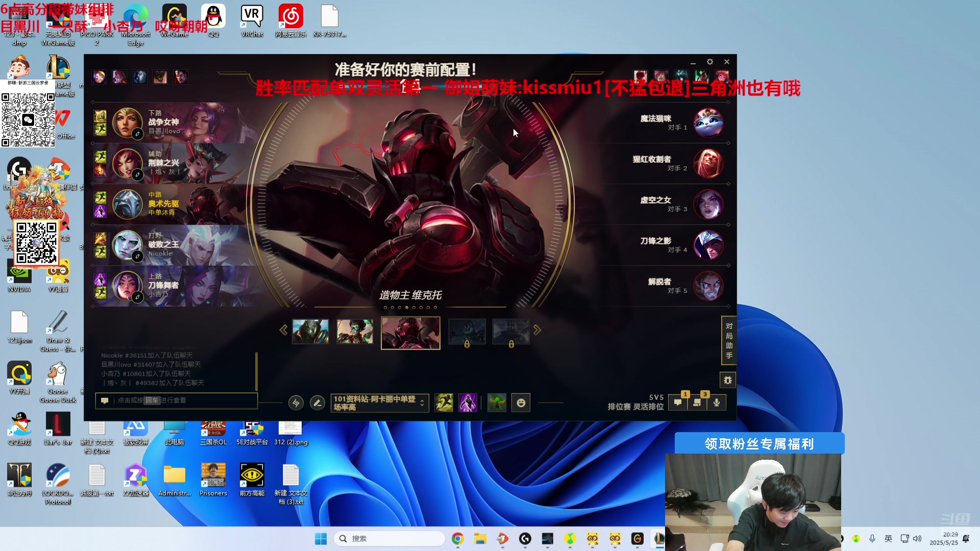The image size is (980, 551).
Task: Open ZZ加速器 desktop shortcut
Action: coord(136,481)
